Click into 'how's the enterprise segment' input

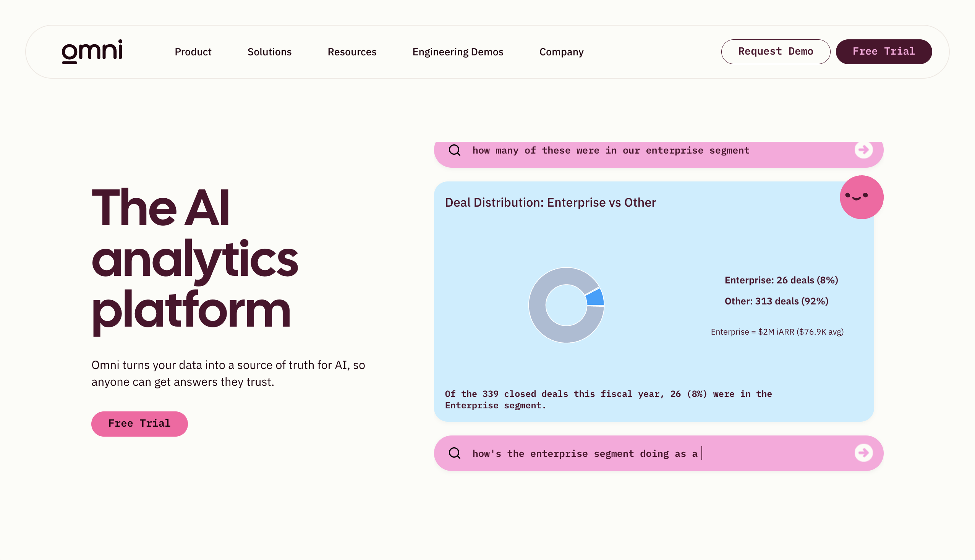658,453
